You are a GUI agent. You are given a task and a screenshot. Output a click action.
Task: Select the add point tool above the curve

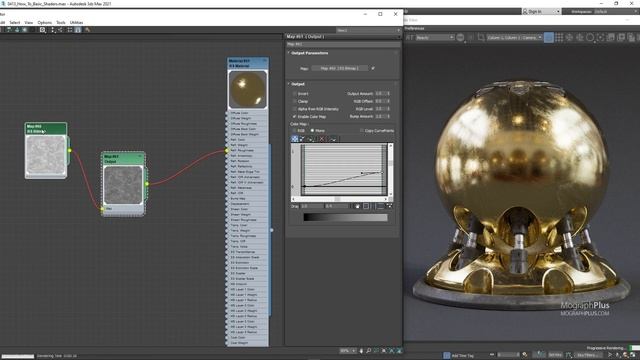pos(311,139)
